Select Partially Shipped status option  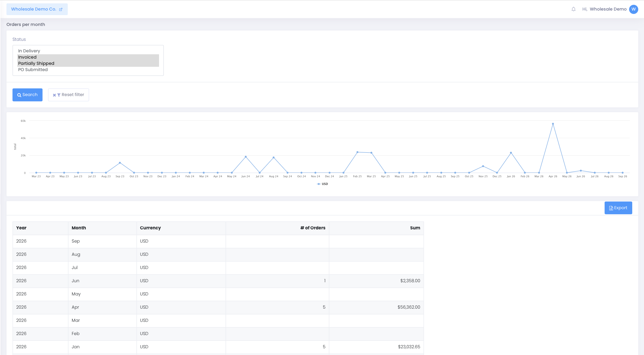click(88, 63)
